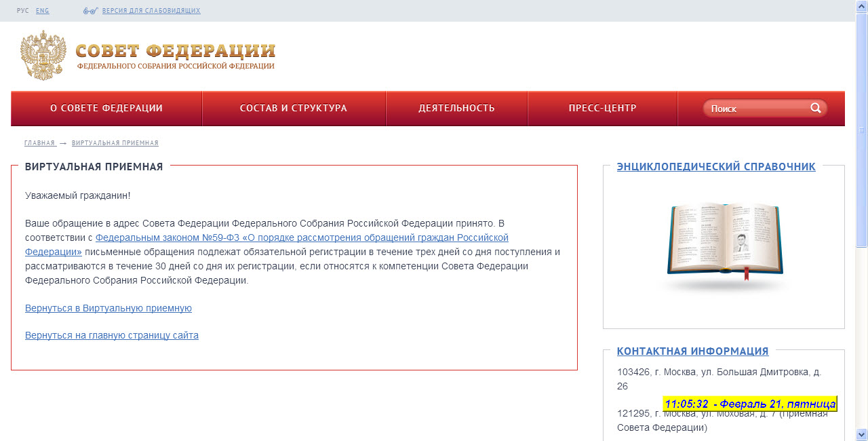868x441 pixels.
Task: Click Вернуться на главную страницу сайта
Action: [x=112, y=335]
